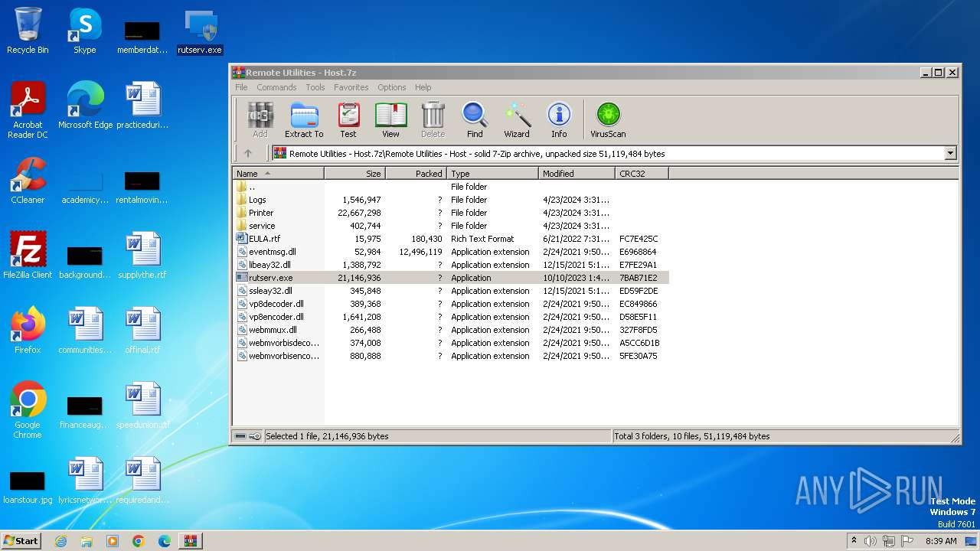Click the Extract To toolbar icon
Screen dimensions: 980x551
click(304, 120)
